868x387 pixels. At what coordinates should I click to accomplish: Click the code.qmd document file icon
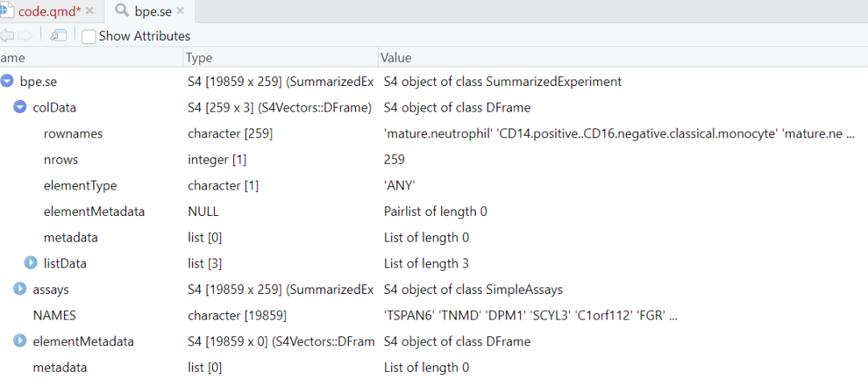[6, 10]
